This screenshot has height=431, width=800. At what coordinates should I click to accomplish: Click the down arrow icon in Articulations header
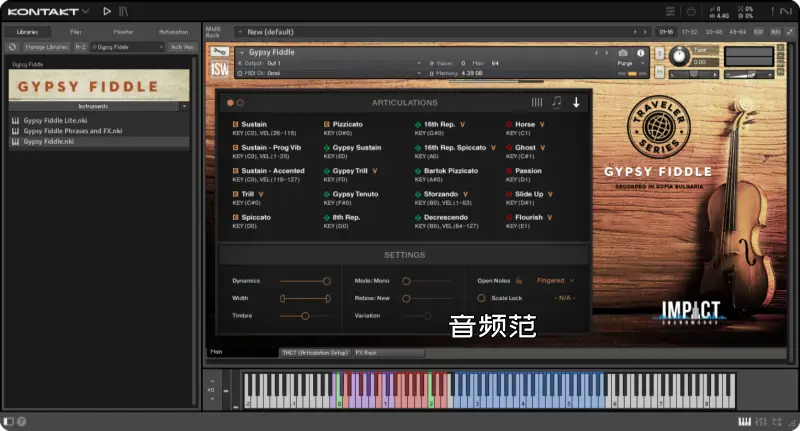coord(576,102)
